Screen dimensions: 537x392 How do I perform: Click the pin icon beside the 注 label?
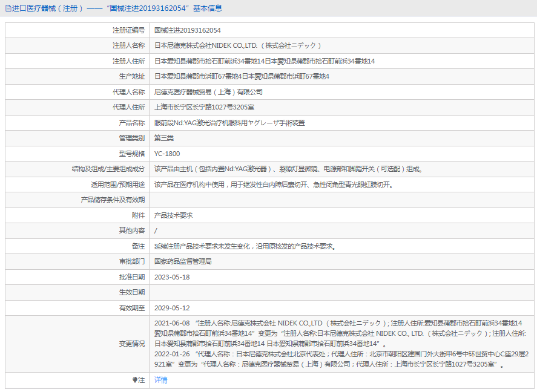tap(135, 380)
